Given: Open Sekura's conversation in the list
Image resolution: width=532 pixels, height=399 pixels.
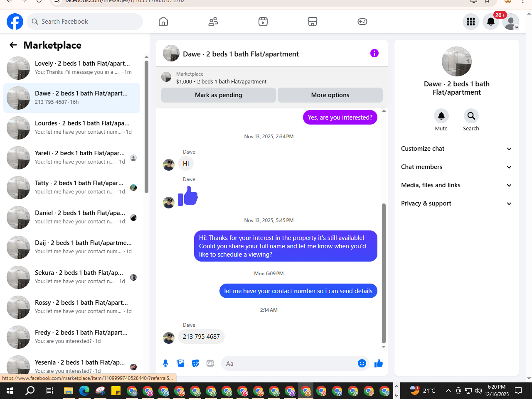Looking at the screenshot, I should click(71, 277).
